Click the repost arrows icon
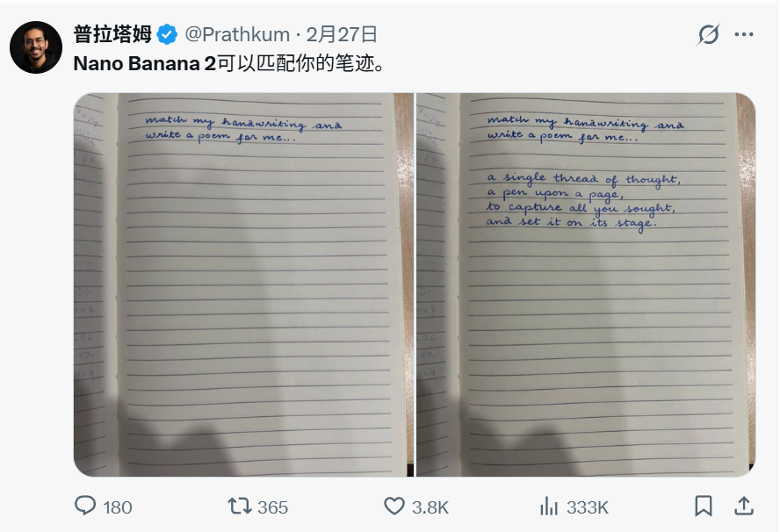The image size is (780, 532). [238, 506]
